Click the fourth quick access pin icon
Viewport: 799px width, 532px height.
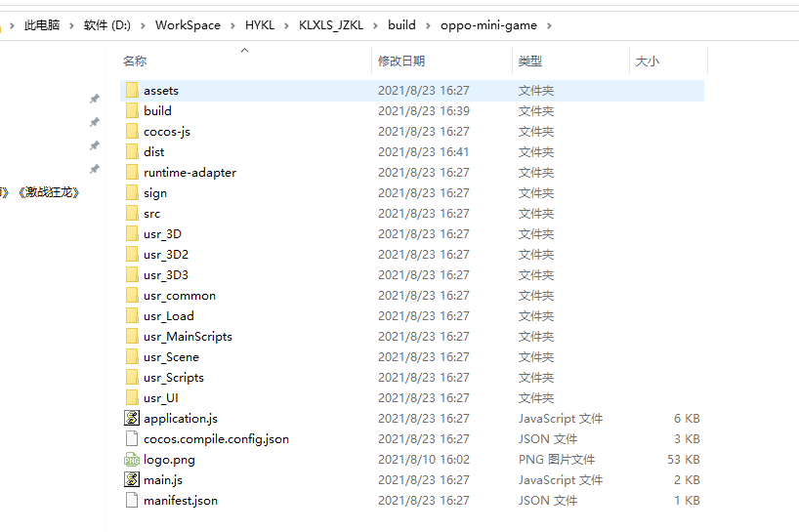pos(95,169)
